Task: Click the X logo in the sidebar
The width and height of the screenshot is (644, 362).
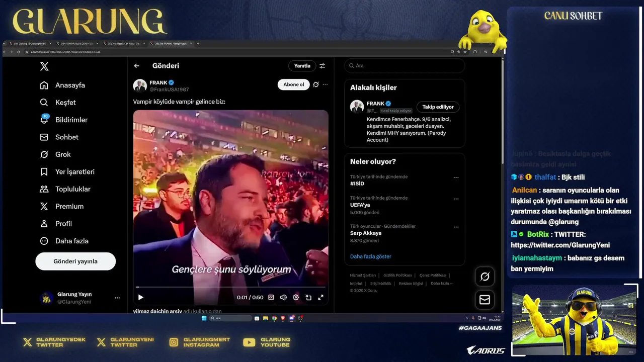Action: pyautogui.click(x=44, y=66)
